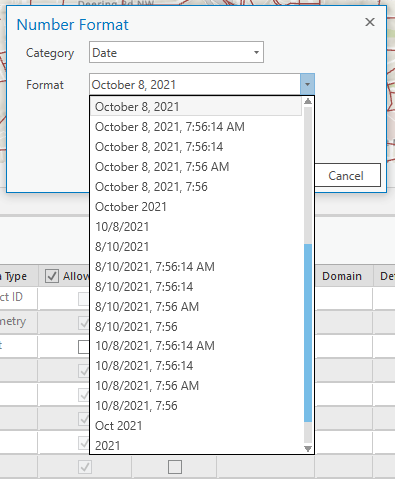Image resolution: width=395 pixels, height=480 pixels.
Task: Click the Domain column header
Action: point(342,276)
